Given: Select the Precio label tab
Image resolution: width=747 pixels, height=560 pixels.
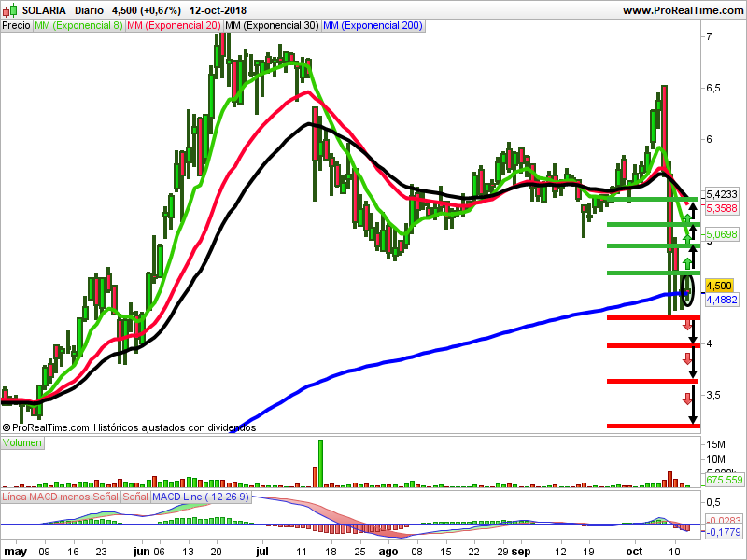Looking at the screenshot, I should point(16,26).
